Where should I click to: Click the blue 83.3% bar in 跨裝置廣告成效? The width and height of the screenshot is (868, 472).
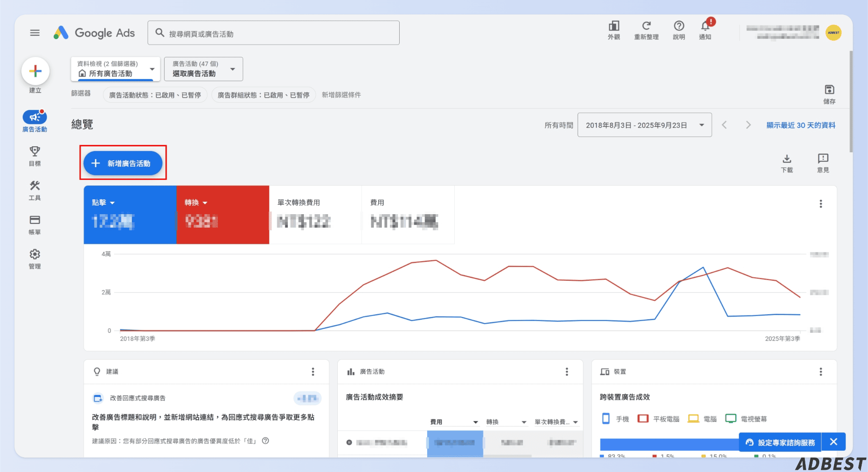670,443
